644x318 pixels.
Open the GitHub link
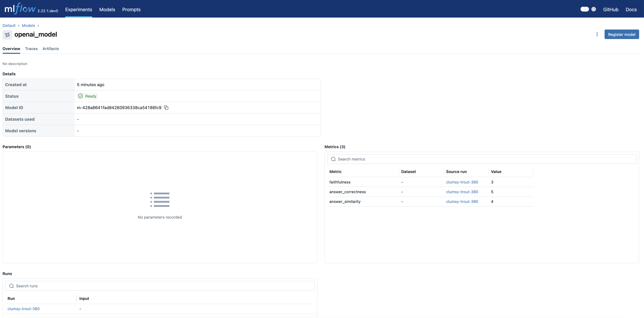pos(611,10)
